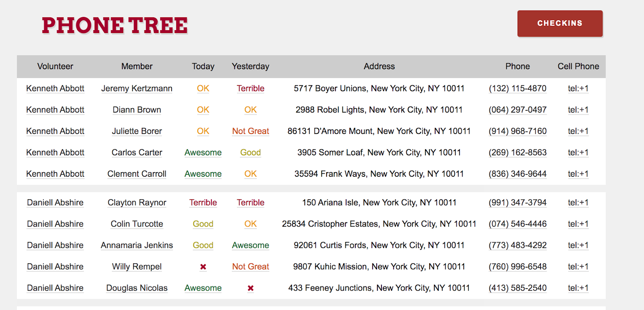Click Kenneth Abbott in the Jeremy Kertzmann row
Viewport: 644px width, 310px height.
(55, 89)
